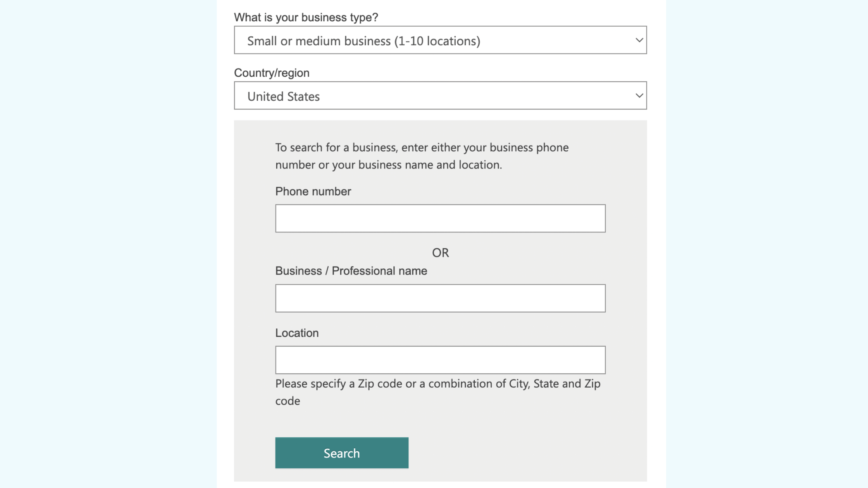Click the Country/region label
This screenshot has height=488, width=868.
pos(272,72)
